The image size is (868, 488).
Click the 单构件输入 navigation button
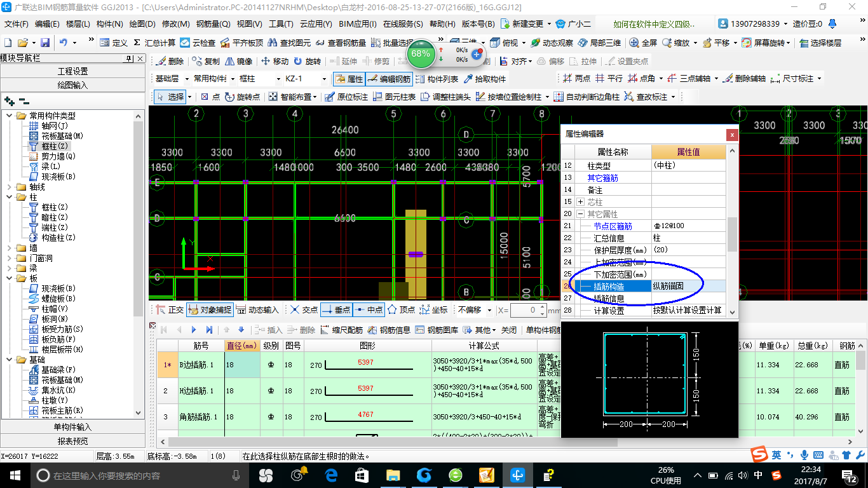coord(72,427)
